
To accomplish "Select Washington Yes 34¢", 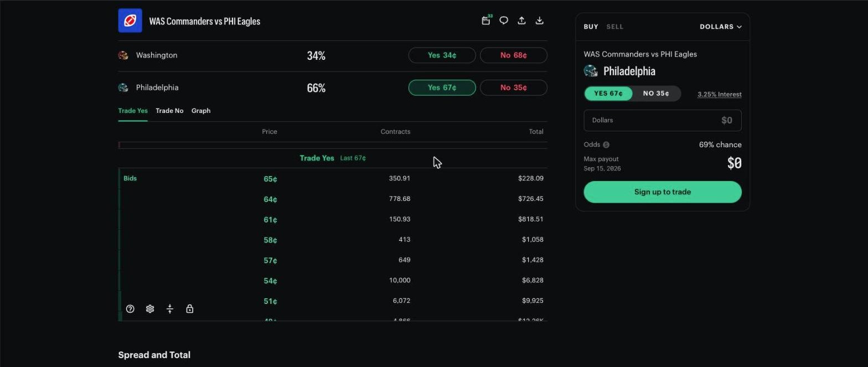I will (x=442, y=55).
